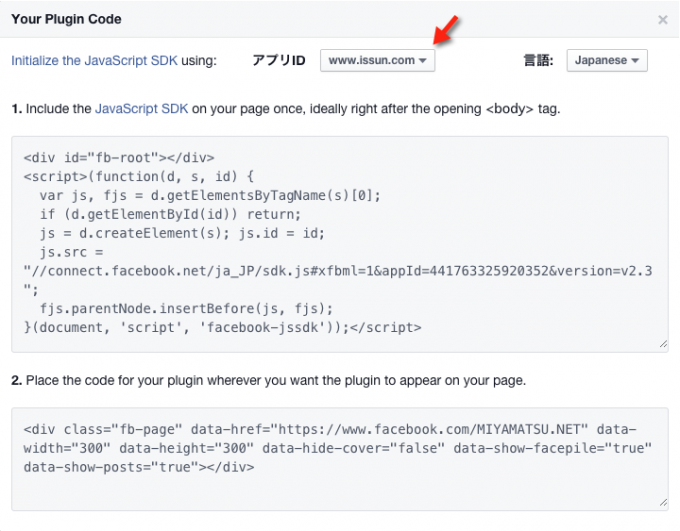Click the 'var js, fjs = d.getElementsByTagName' line
The width and height of the screenshot is (680, 531).
210,196
